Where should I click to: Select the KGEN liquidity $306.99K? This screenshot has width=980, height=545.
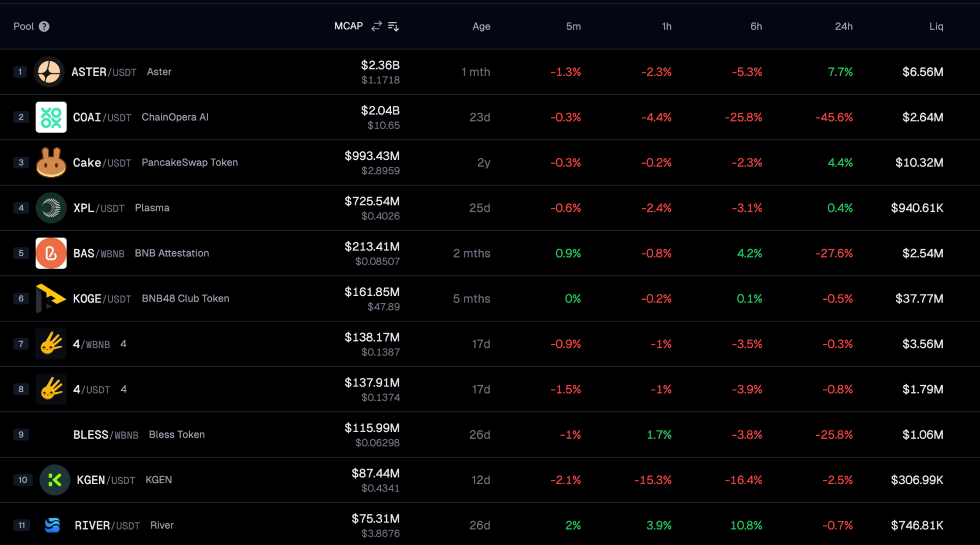coord(917,480)
